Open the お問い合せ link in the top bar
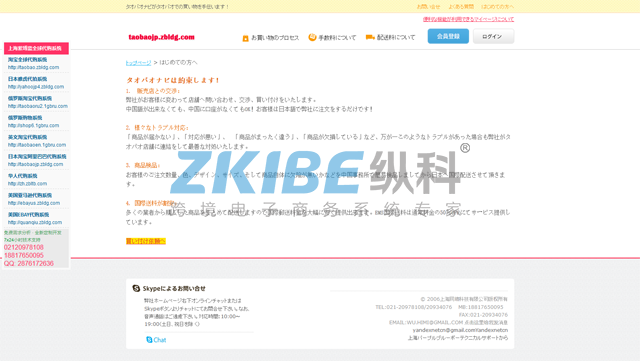Image resolution: width=640 pixels, height=361 pixels. [x=428, y=7]
